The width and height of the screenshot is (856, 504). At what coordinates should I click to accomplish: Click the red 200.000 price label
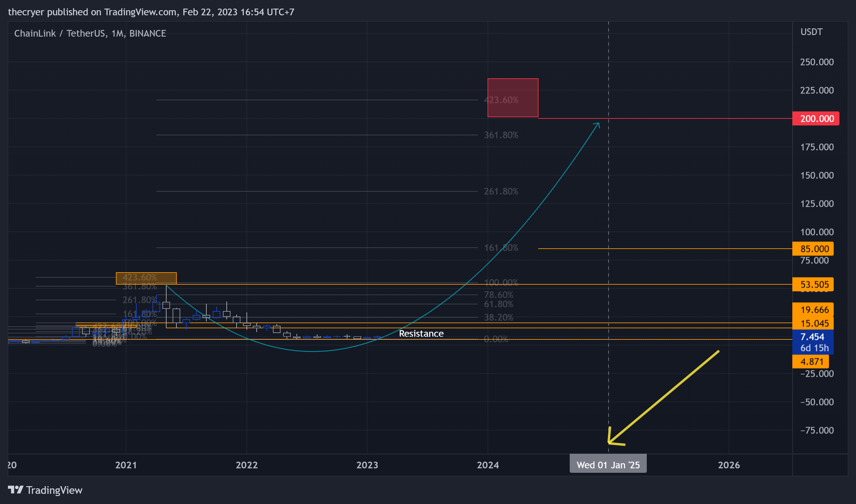click(x=816, y=118)
